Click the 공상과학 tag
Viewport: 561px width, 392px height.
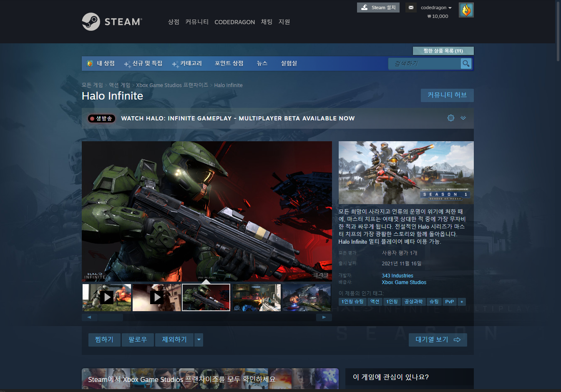pyautogui.click(x=413, y=302)
